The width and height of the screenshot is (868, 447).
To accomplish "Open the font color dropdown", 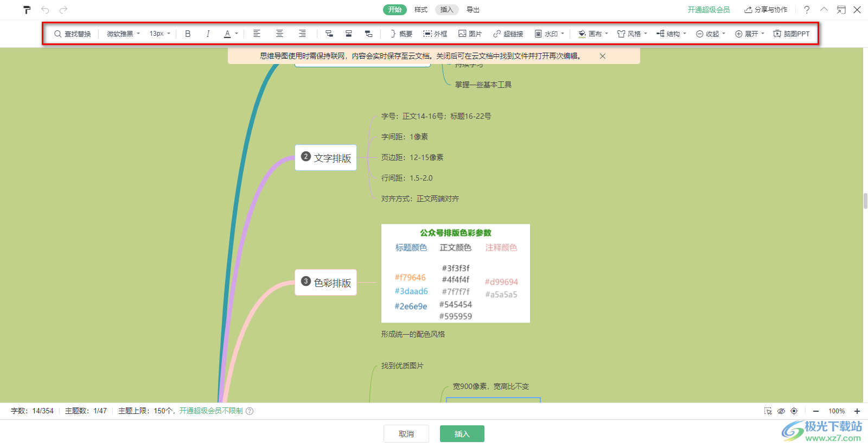I will (x=231, y=34).
